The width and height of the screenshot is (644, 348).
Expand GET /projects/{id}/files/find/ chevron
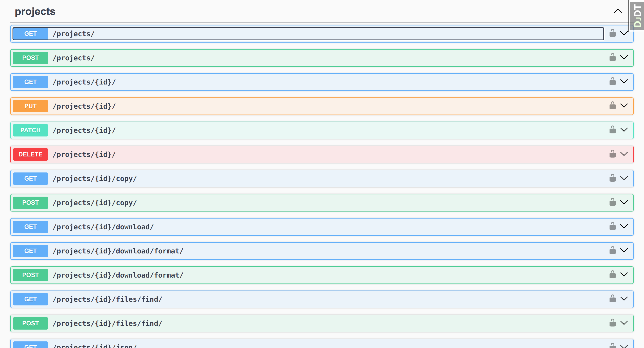tap(624, 298)
